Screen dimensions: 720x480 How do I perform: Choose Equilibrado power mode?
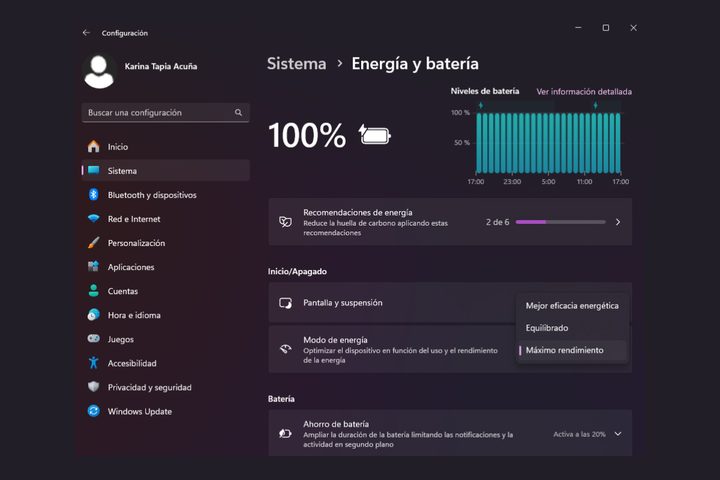point(547,328)
